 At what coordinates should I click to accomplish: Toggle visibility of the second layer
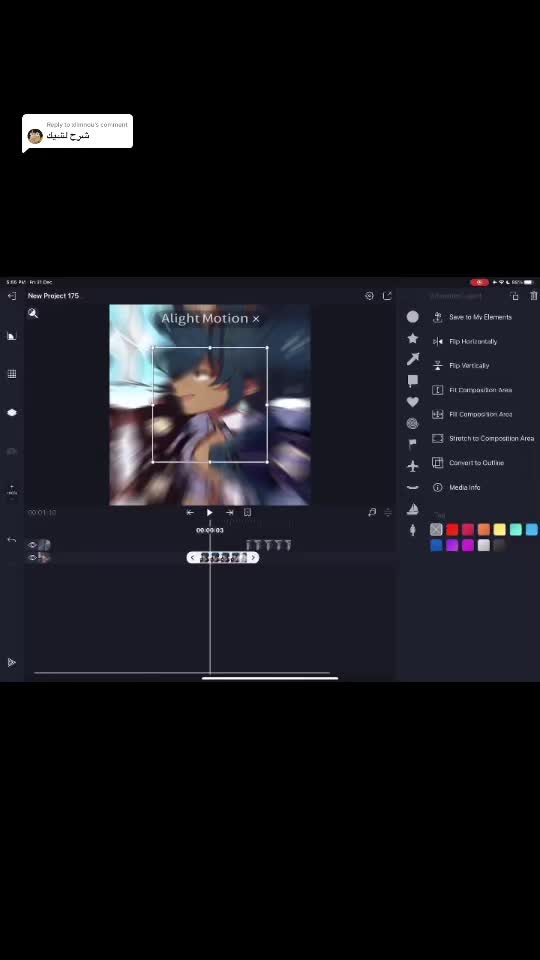pyautogui.click(x=32, y=558)
